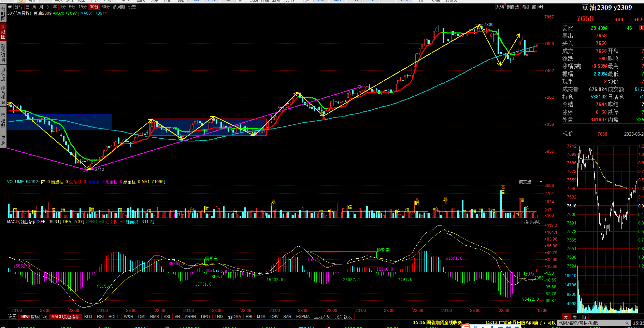Image resolution: width=644 pixels, height=328 pixels.
Task: Switch to the 新DMA indicator
Action: (234, 317)
